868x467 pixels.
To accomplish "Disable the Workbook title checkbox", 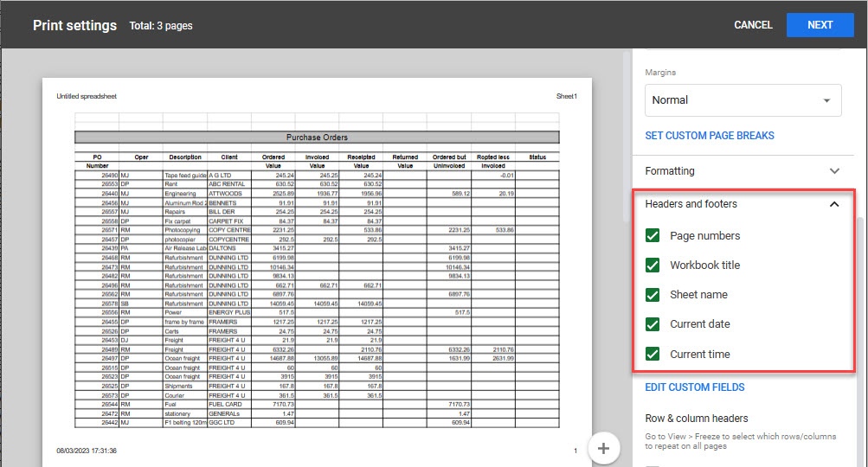I will pos(653,265).
